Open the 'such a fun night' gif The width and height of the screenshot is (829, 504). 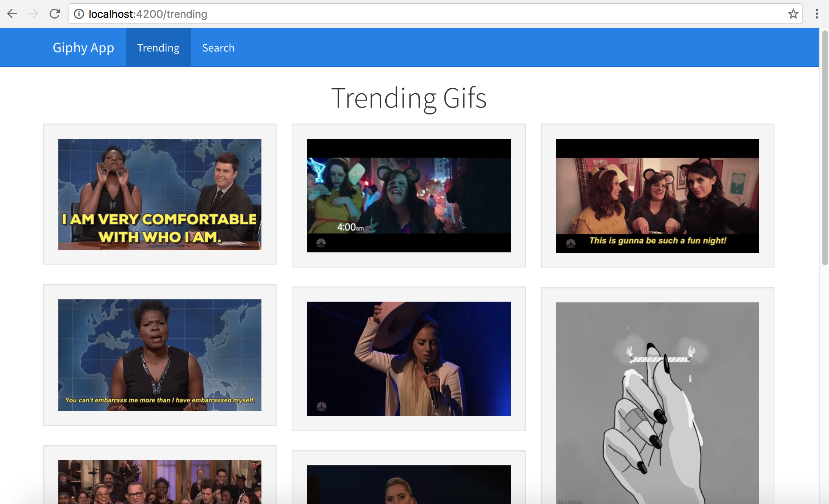pos(658,196)
